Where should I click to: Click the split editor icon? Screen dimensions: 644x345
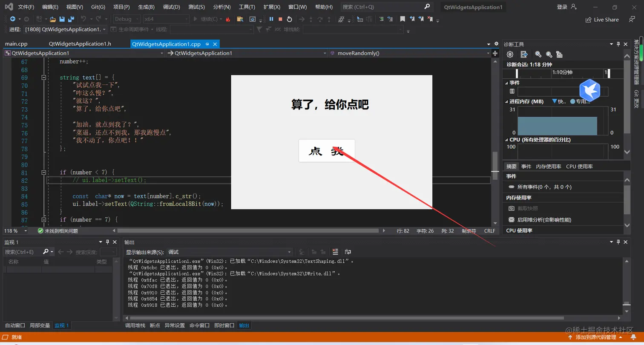pos(495,53)
